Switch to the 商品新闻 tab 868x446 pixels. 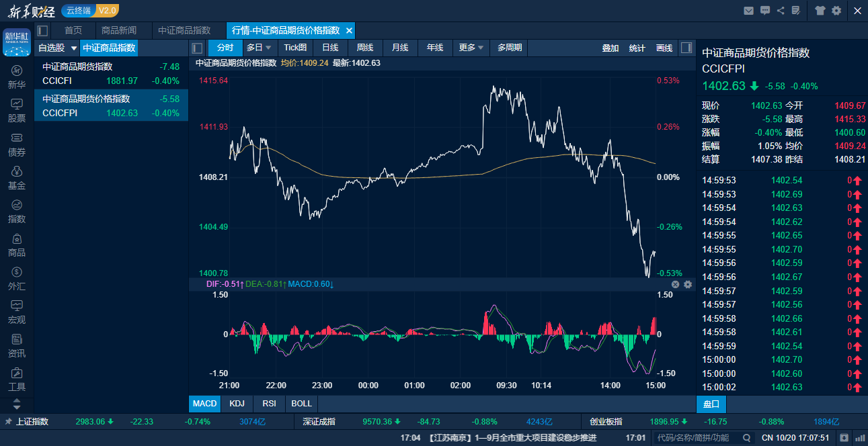118,30
